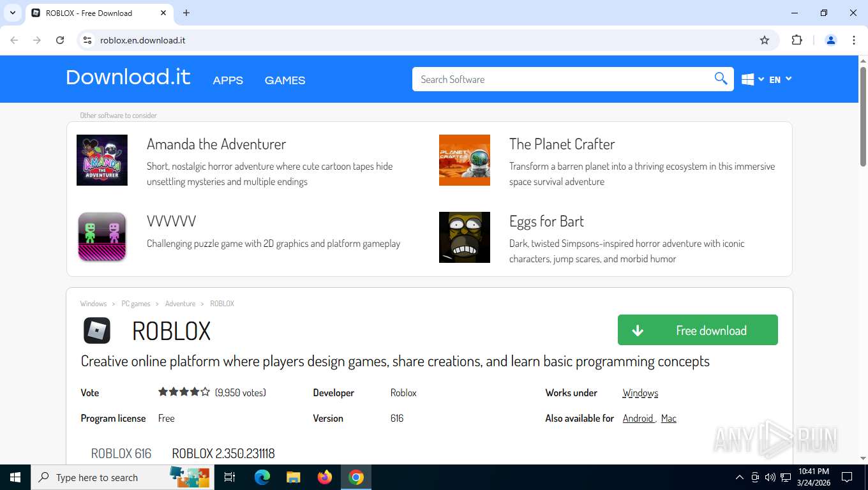Go back with the browser back arrow
Image resolution: width=868 pixels, height=490 pixels.
tap(14, 40)
